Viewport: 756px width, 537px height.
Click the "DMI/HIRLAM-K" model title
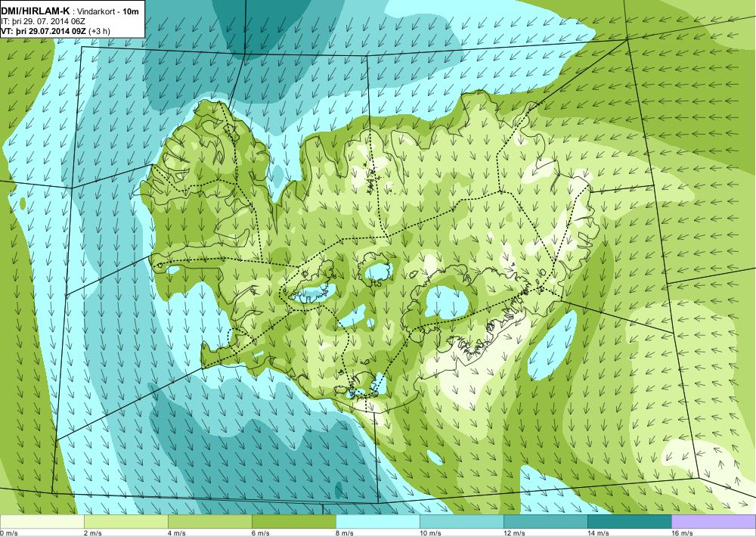pyautogui.click(x=36, y=11)
